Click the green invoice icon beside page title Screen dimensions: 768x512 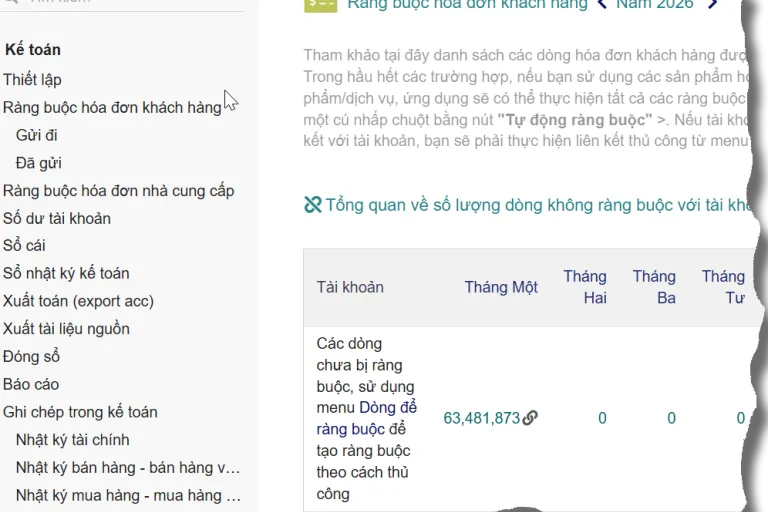tap(321, 5)
